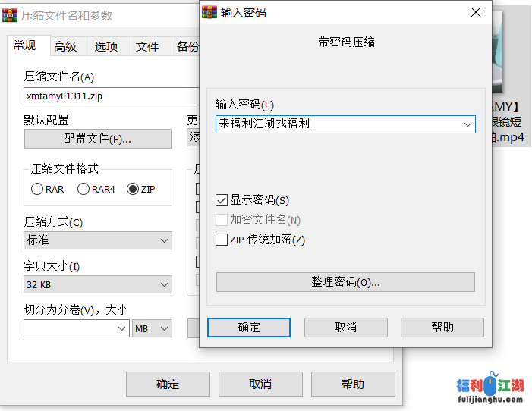Open the 字典大小 dropdown
This screenshot has height=411, width=532.
(x=98, y=284)
